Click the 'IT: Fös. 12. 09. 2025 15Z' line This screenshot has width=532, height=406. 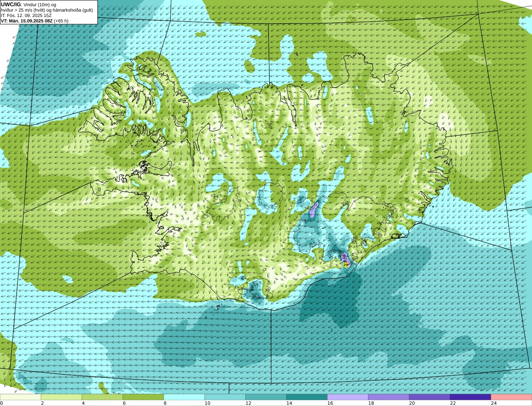(x=26, y=15)
